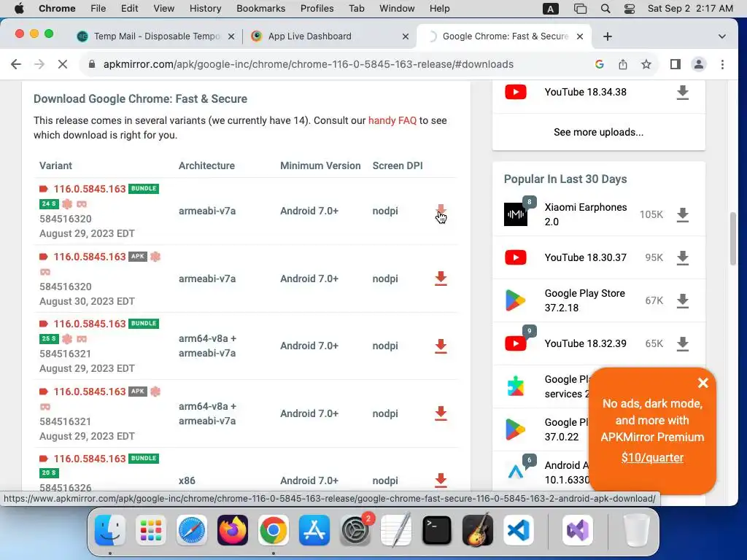Open Xiaomi Earphones app icon
The width and height of the screenshot is (747, 560).
click(x=516, y=214)
